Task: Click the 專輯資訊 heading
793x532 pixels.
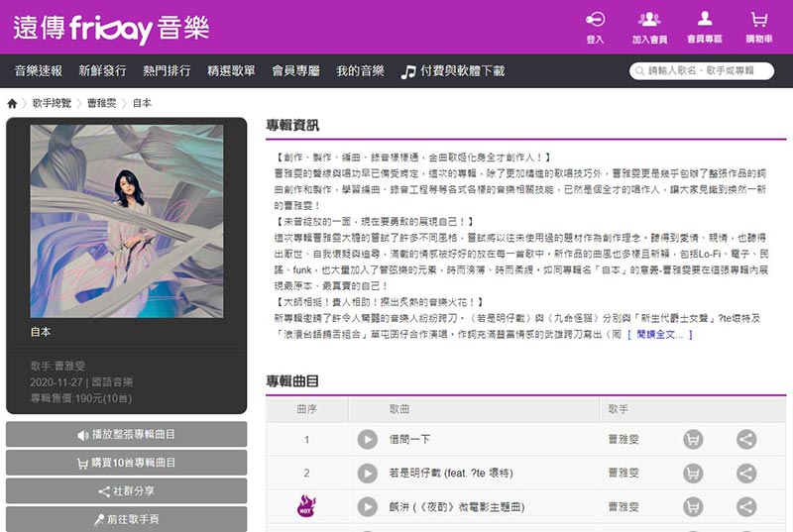Action: point(292,125)
